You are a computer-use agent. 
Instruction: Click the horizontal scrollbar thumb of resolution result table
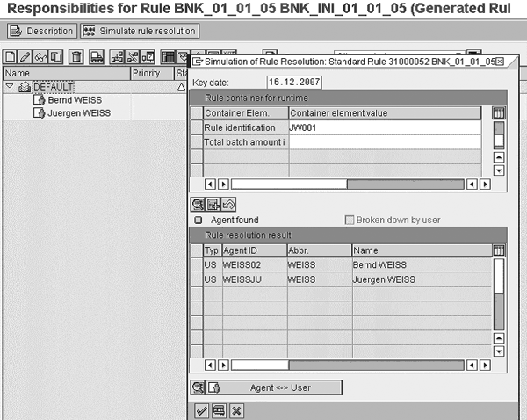coord(260,365)
